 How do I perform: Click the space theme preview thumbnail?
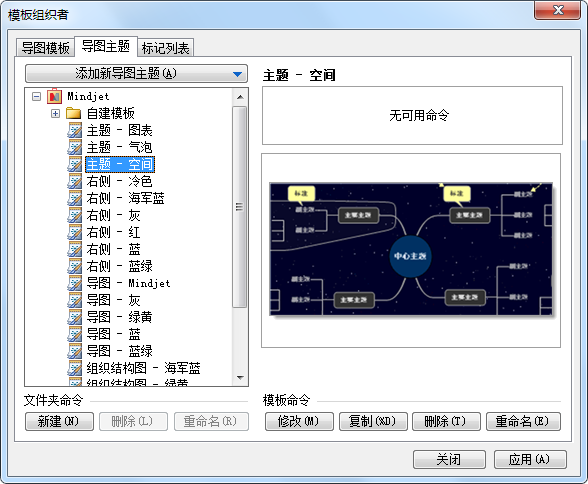coord(411,249)
